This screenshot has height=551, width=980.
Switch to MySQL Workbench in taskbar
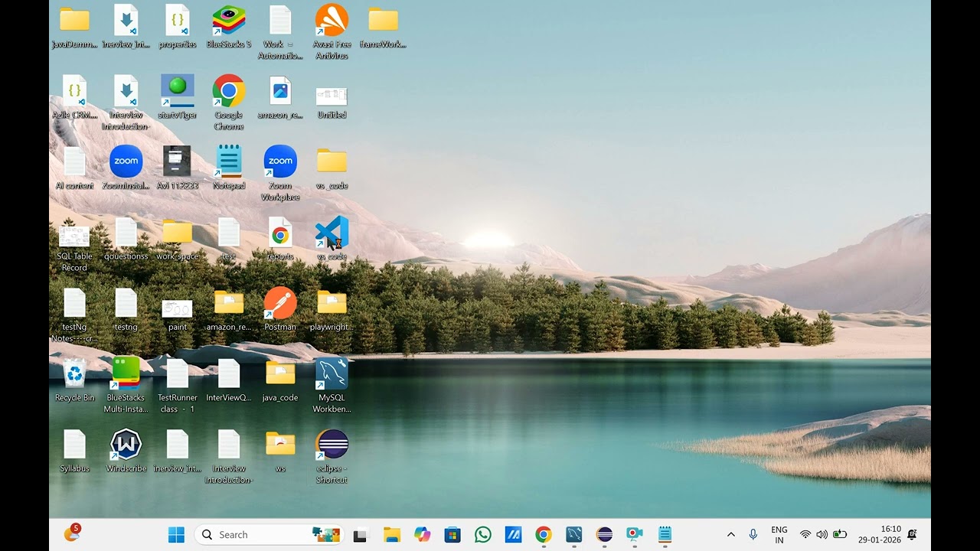[574, 535]
